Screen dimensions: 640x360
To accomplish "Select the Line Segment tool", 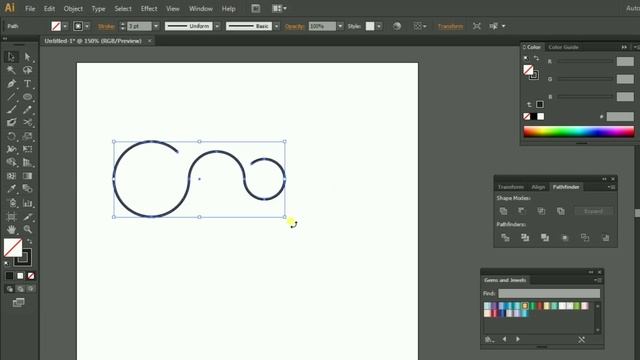I will (11, 97).
